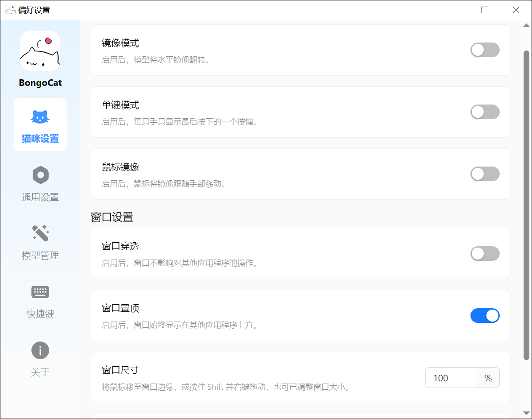
Task: Open 关于 via the info icon
Action: click(40, 351)
